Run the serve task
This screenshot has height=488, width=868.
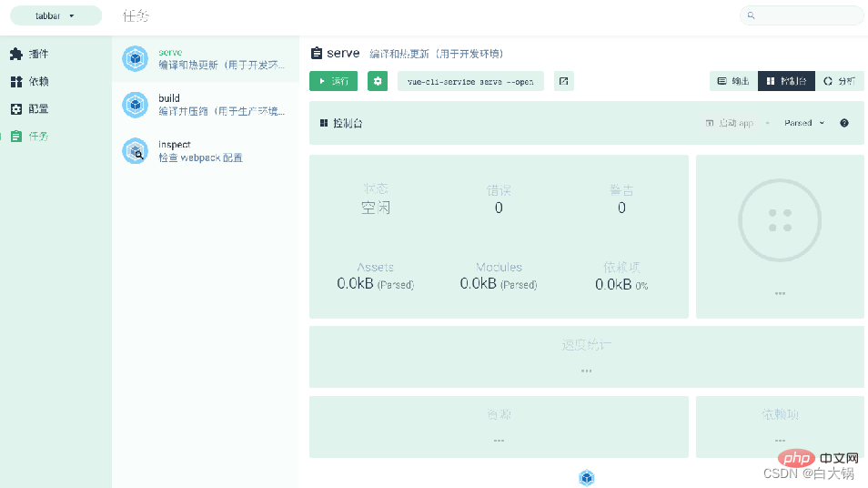[333, 81]
